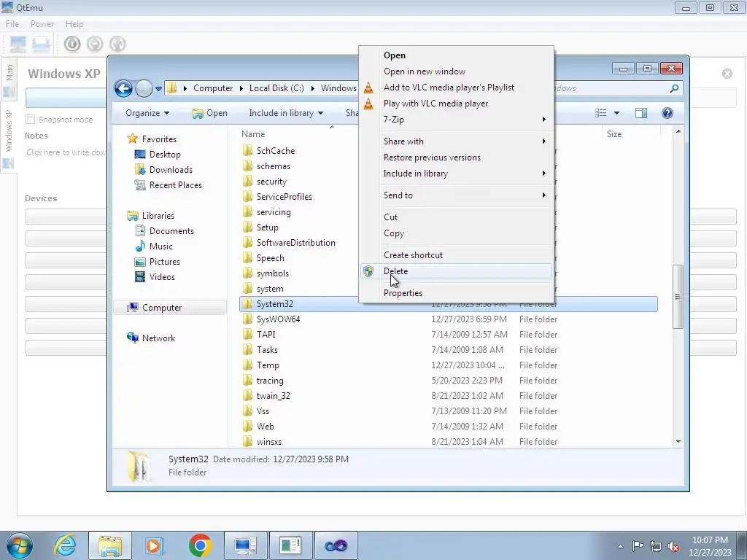The width and height of the screenshot is (747, 560).
Task: Expand the Share with submenu
Action: click(x=457, y=141)
